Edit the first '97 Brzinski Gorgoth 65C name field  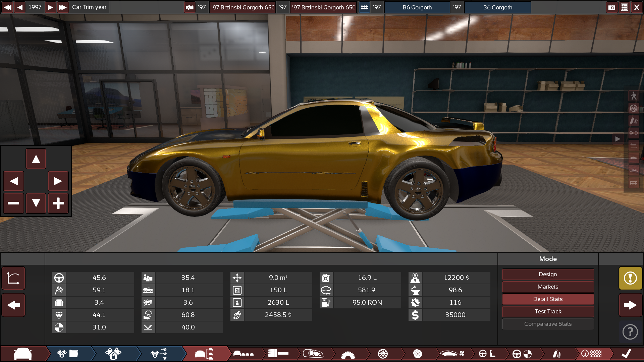tap(243, 7)
